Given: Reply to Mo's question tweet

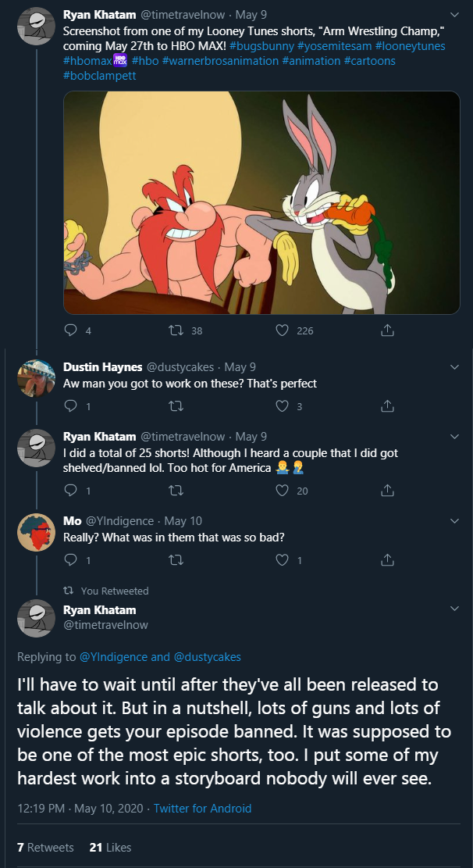Looking at the screenshot, I should point(71,560).
